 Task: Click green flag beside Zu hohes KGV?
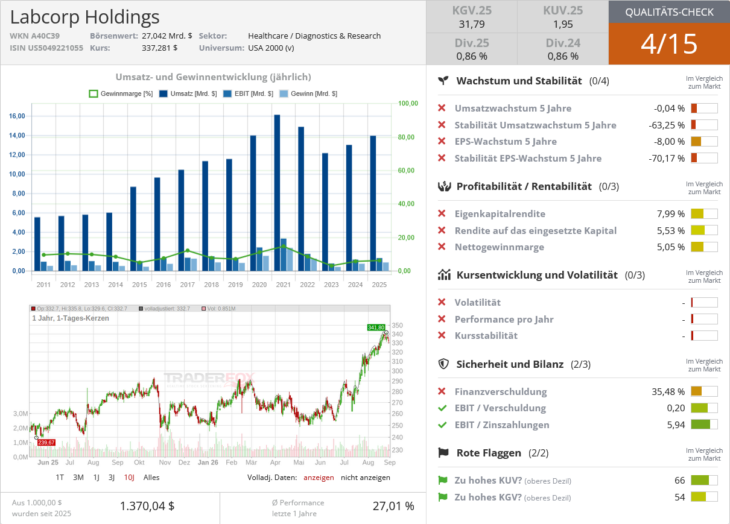tap(443, 497)
